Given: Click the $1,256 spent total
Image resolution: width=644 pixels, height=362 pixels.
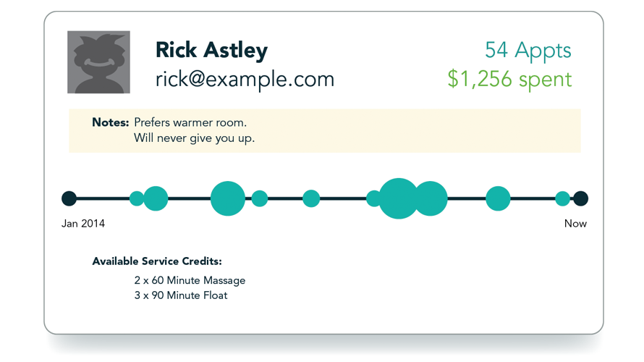Looking at the screenshot, I should click(509, 79).
